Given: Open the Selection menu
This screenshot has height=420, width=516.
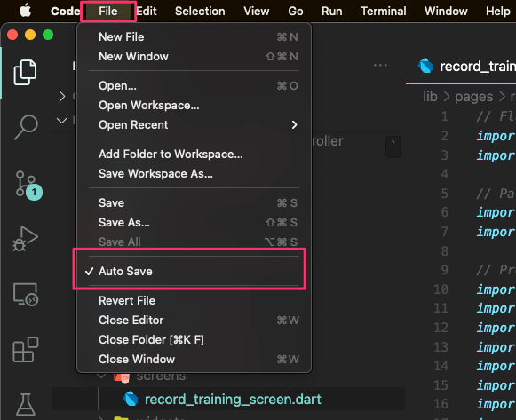Looking at the screenshot, I should [200, 12].
